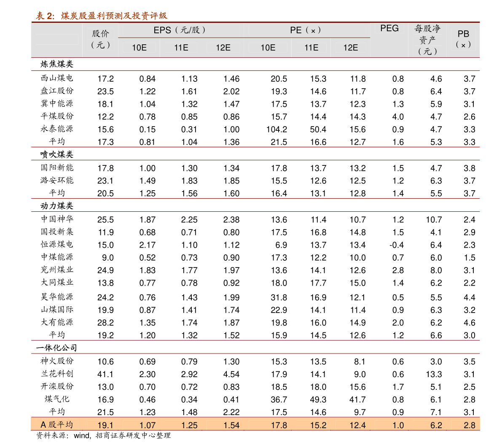Select the A股平均 EPS value 1.07
Viewport: 502px width, 448px height.
coord(148,425)
